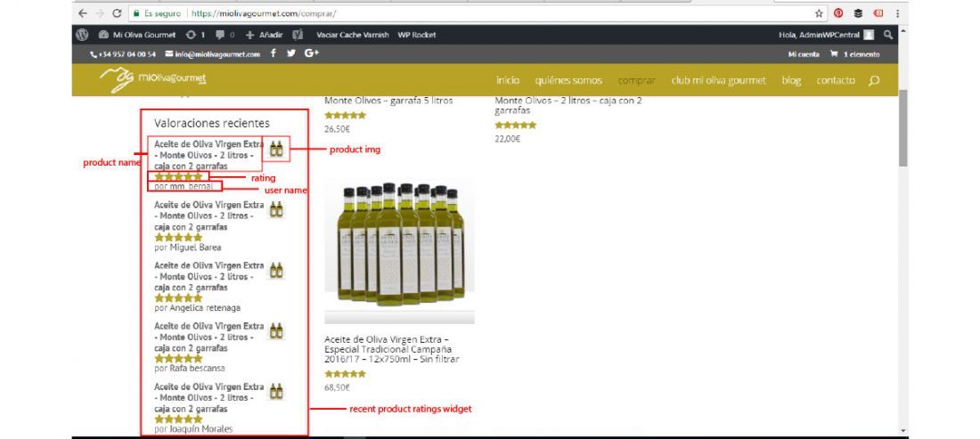Click star rating under garrafa 5 litros
This screenshot has width=980, height=439.
coord(345,116)
